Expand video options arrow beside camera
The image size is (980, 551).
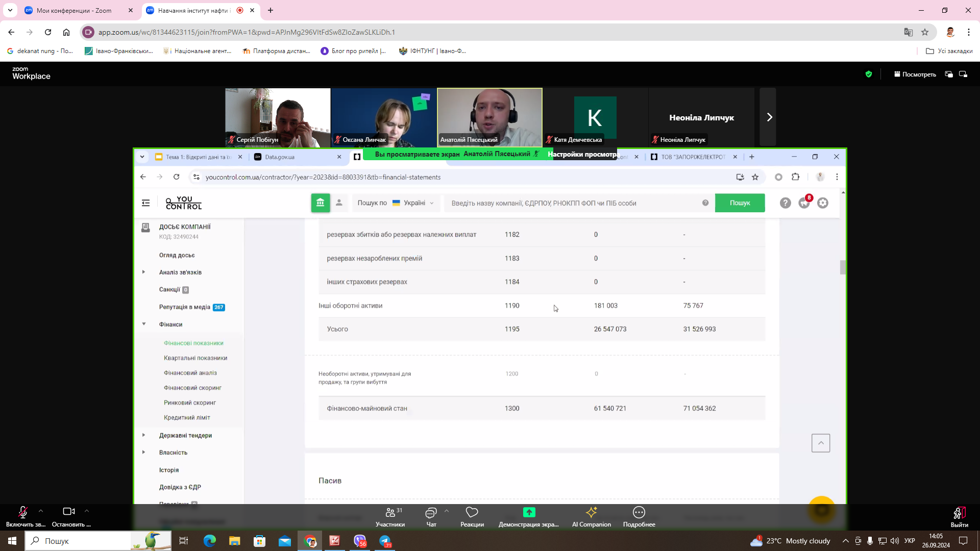click(87, 511)
